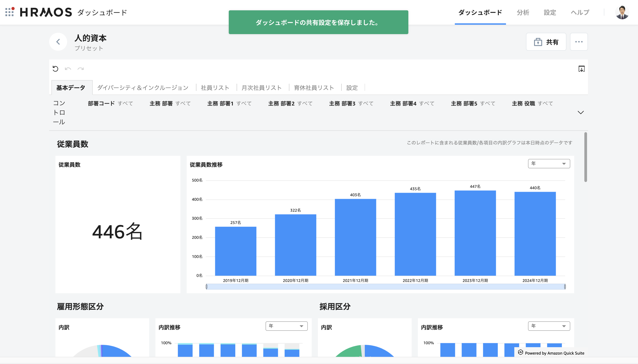Switch to the 社員リスト tab

pyautogui.click(x=215, y=88)
